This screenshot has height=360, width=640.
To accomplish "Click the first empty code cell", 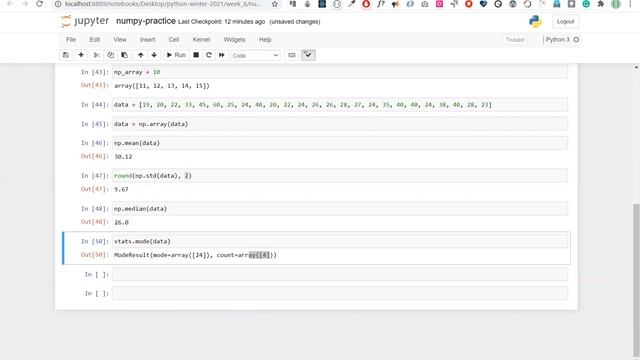I will pyautogui.click(x=340, y=274).
